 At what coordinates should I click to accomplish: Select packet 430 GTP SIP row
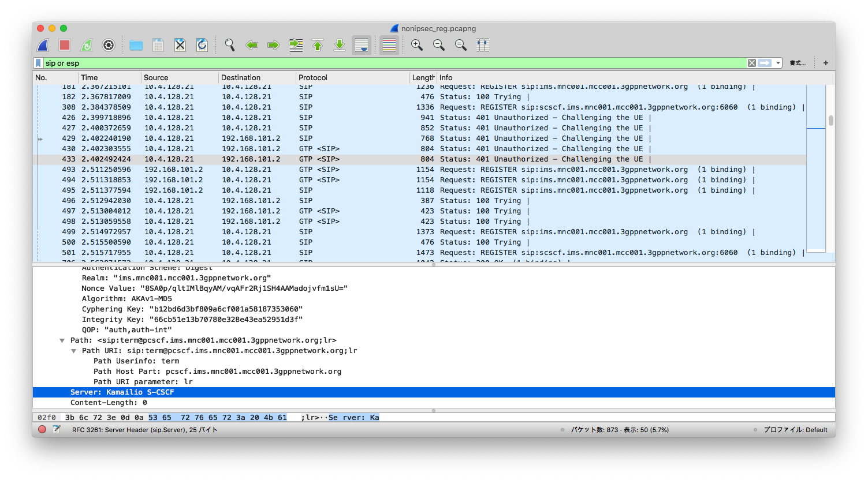(x=420, y=149)
